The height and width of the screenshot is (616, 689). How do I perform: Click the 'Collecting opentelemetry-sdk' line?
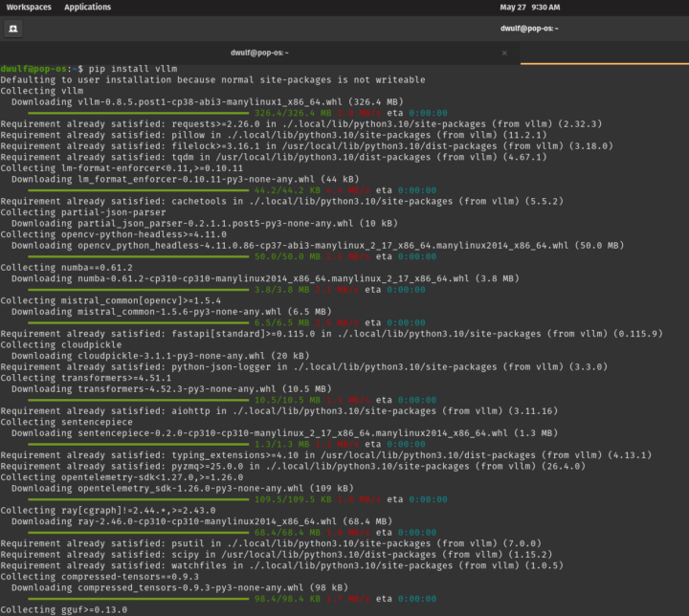tap(122, 477)
